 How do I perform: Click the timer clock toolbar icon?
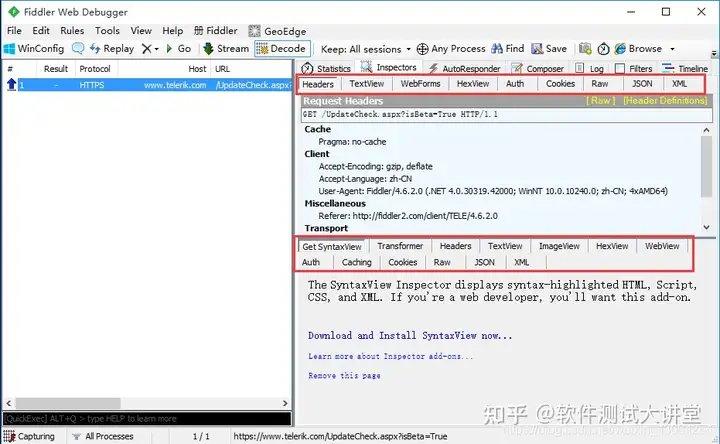pos(603,49)
